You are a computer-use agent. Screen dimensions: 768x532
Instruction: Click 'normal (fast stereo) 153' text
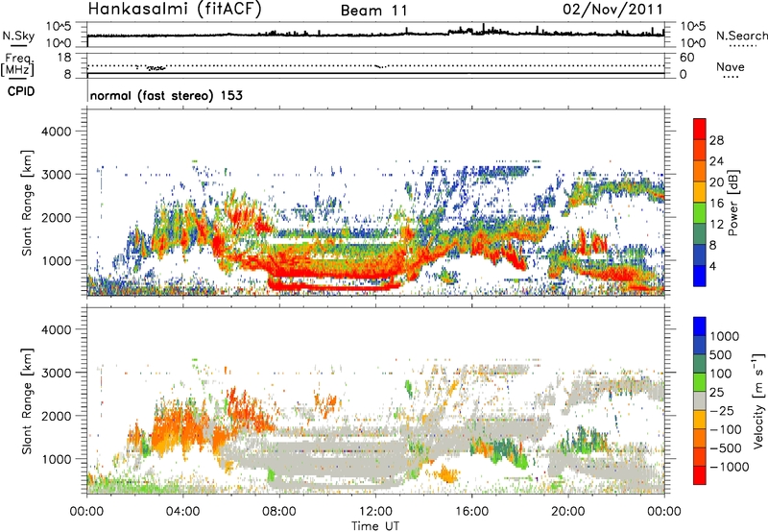click(x=166, y=95)
